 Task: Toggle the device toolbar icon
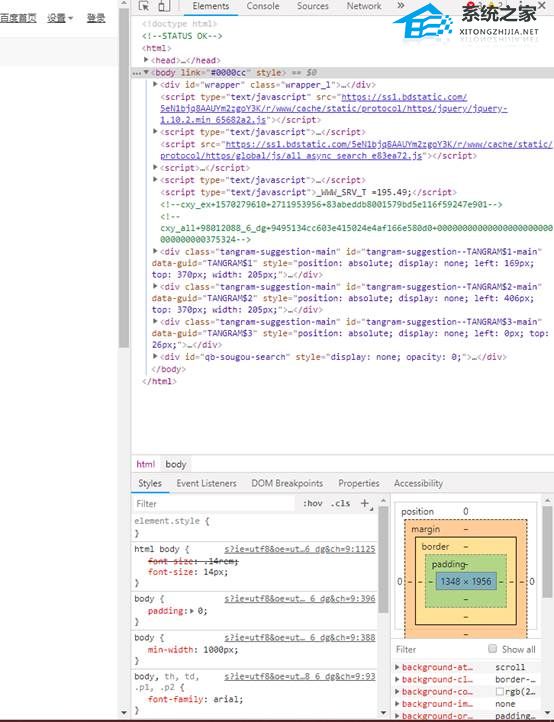click(163, 6)
